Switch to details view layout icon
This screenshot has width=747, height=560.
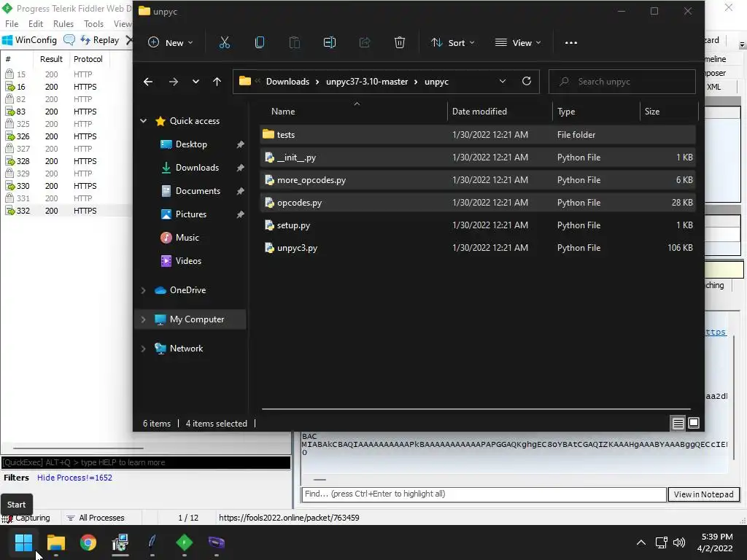point(678,423)
